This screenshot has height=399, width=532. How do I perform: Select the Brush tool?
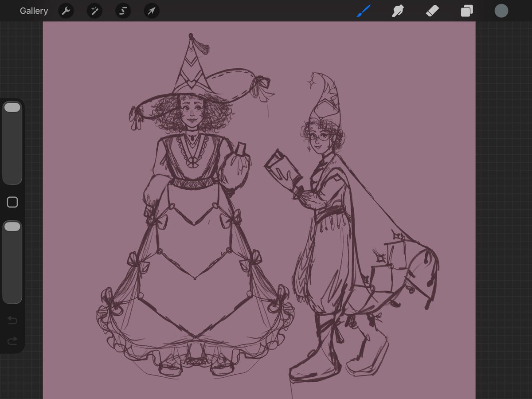[363, 11]
